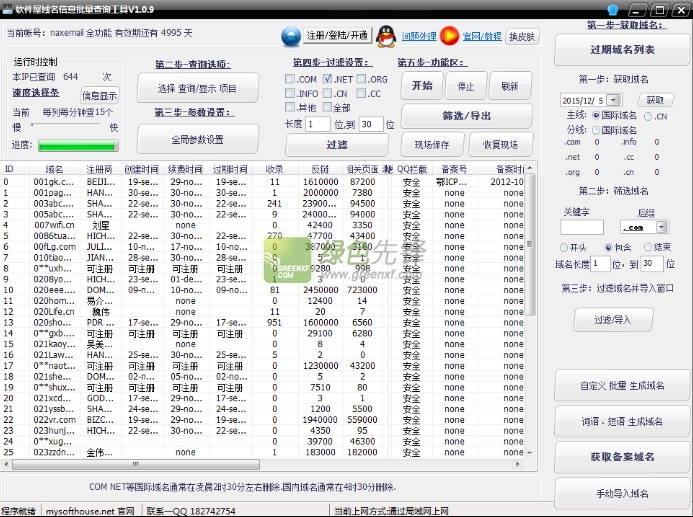Toggle the .COM filter checkbox
Image resolution: width=693 pixels, height=517 pixels.
tap(290, 79)
